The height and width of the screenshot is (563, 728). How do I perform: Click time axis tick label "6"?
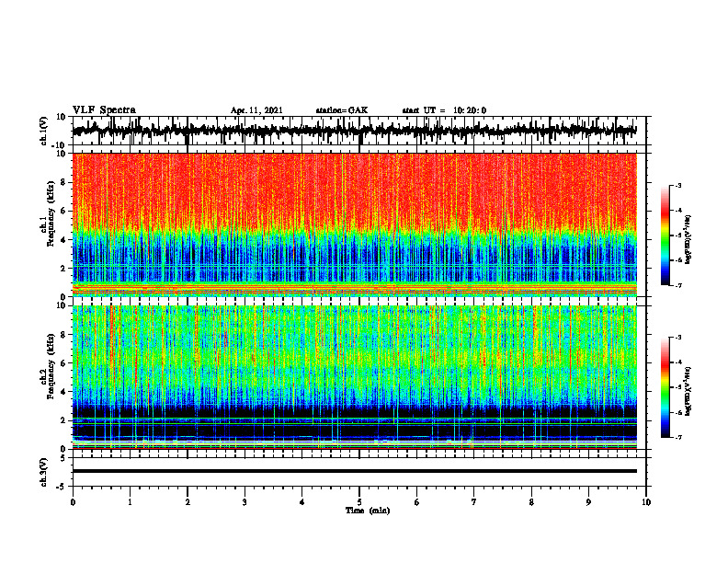[417, 502]
